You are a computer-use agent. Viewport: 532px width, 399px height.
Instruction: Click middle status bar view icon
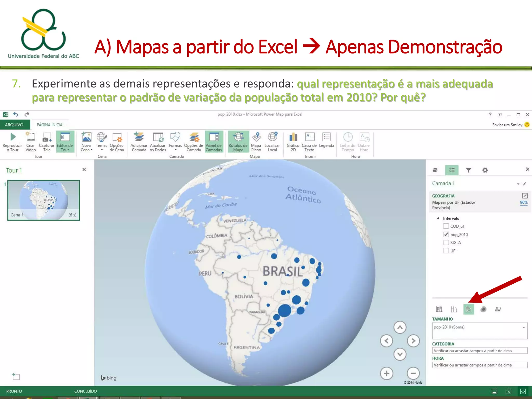[x=508, y=391]
